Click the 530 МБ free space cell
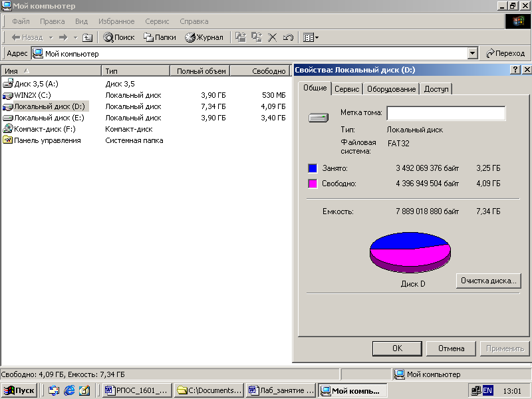Viewport: 532px width, 399px height. 273,95
